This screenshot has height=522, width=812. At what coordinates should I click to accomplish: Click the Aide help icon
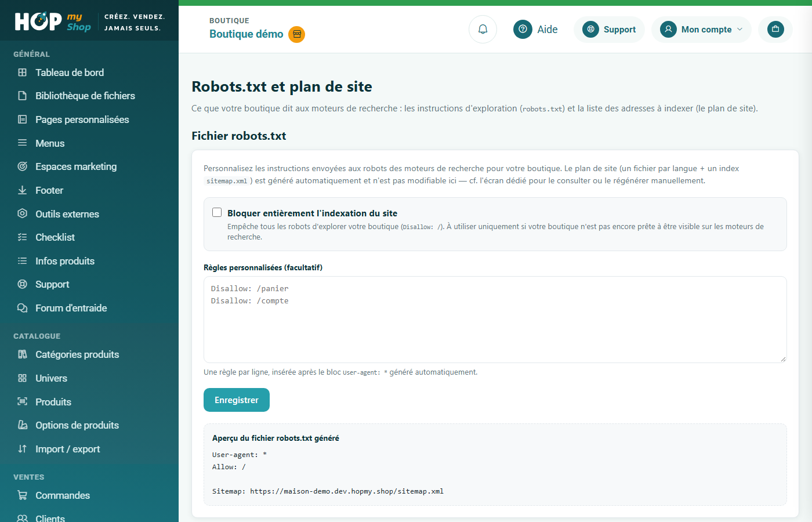pos(523,29)
